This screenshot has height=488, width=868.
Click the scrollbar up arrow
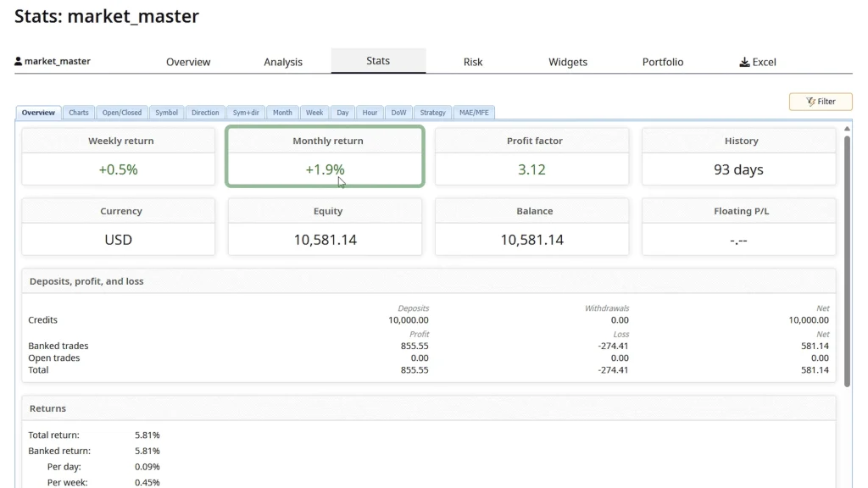847,129
